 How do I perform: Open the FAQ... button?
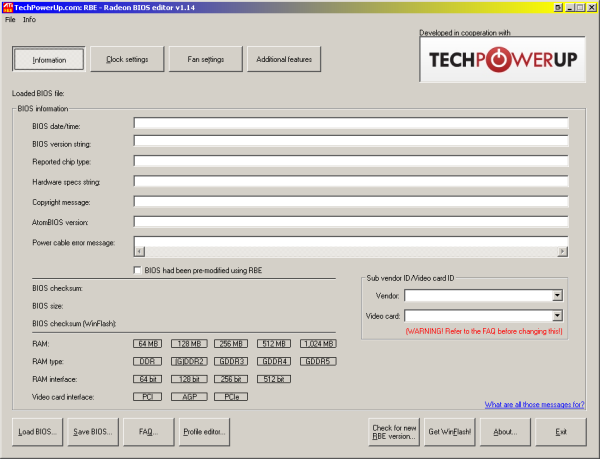coord(148,432)
